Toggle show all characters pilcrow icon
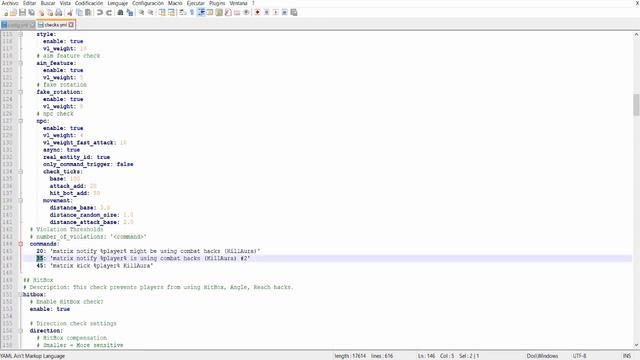The width and height of the screenshot is (640, 360). coord(191,13)
